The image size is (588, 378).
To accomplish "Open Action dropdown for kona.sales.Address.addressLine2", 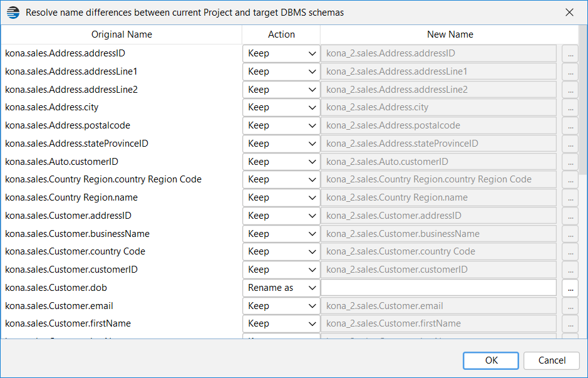I will (281, 90).
